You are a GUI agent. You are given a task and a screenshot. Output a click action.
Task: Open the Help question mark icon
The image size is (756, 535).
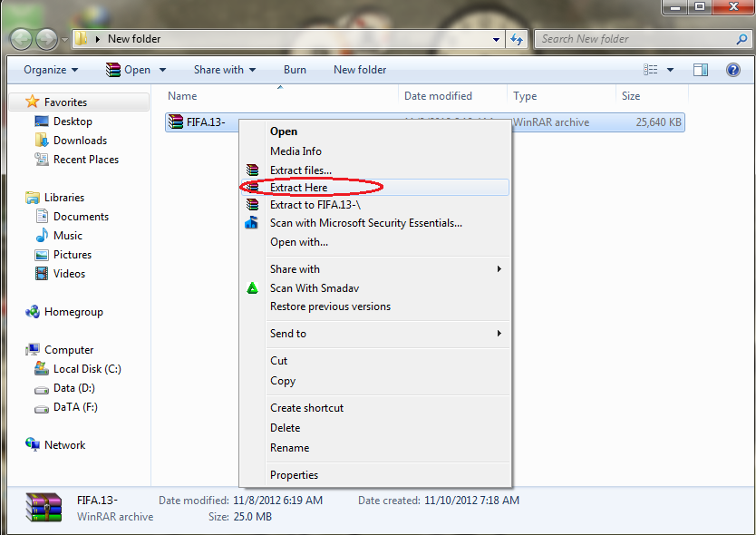[732, 70]
